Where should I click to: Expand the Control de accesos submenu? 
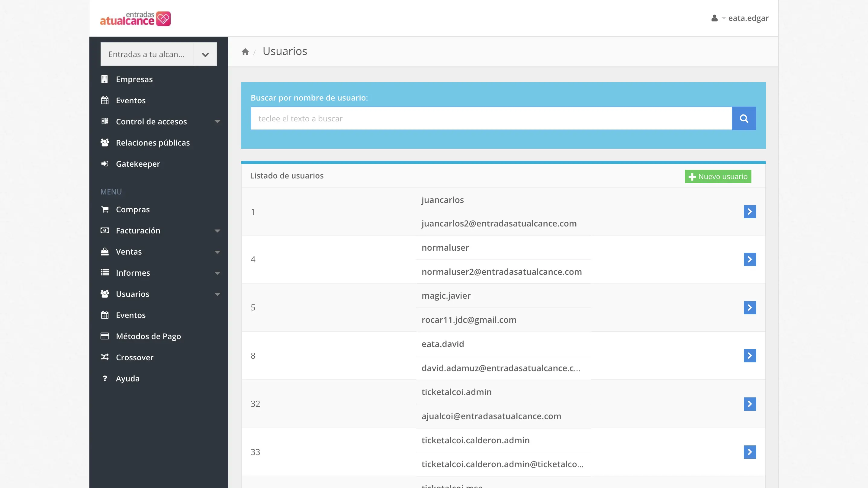[217, 122]
